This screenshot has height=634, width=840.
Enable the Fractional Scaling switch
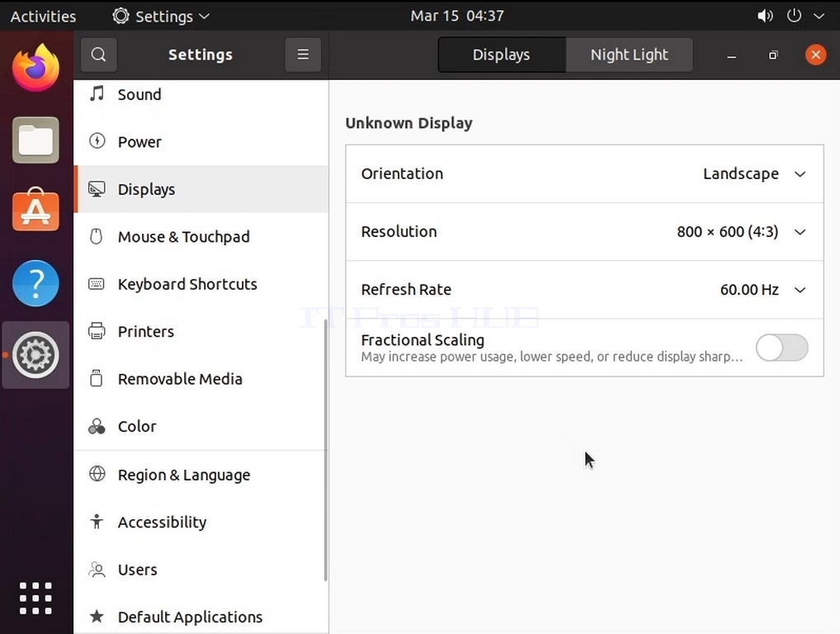point(781,348)
